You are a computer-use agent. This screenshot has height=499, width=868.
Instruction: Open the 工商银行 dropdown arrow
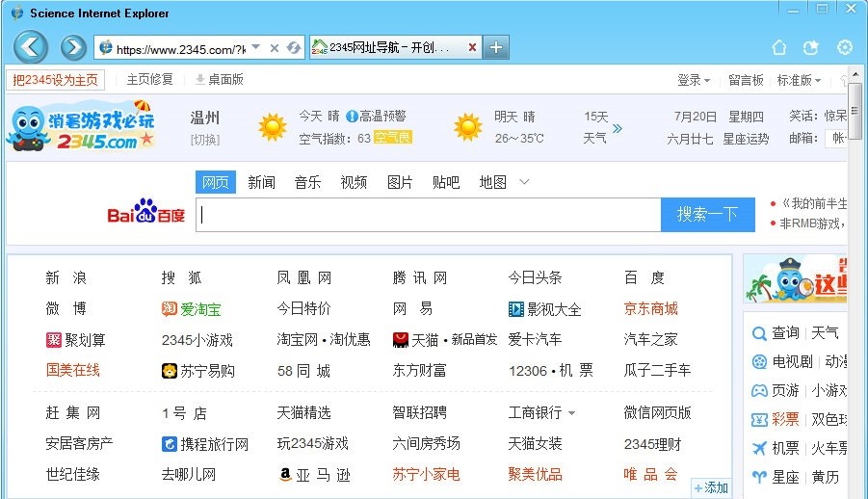pos(571,413)
